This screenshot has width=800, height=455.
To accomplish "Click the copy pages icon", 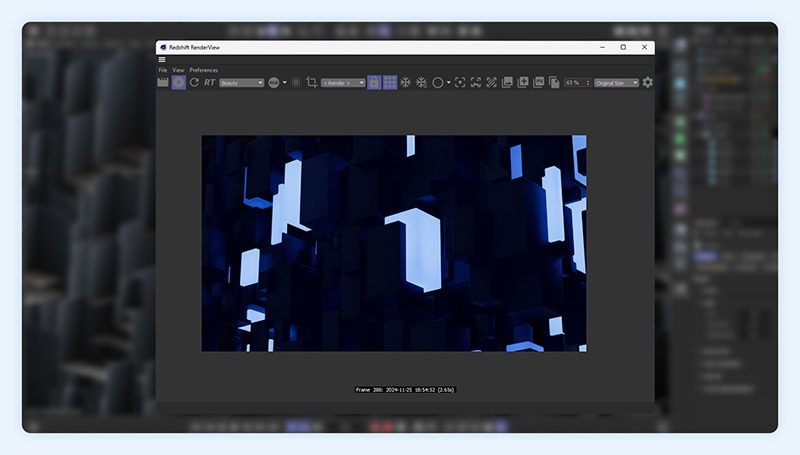I will 554,82.
